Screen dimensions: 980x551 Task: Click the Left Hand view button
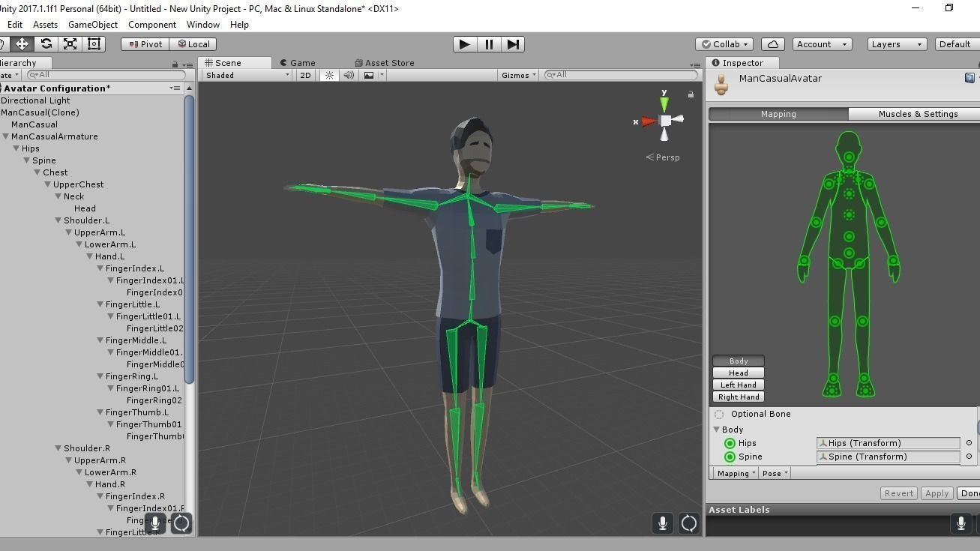(x=739, y=385)
